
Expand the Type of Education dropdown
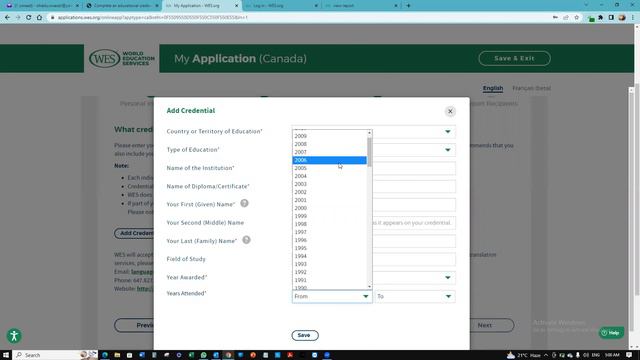pyautogui.click(x=448, y=150)
